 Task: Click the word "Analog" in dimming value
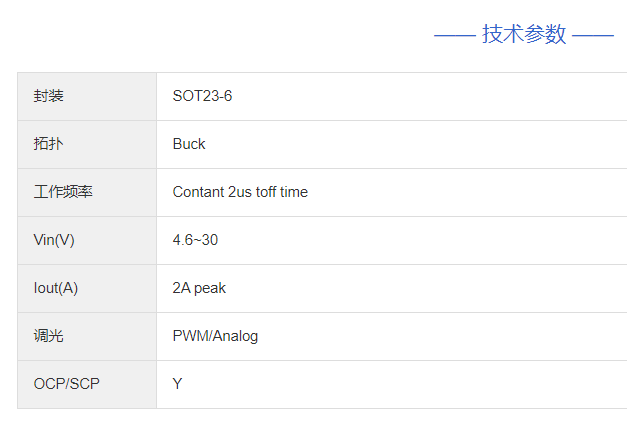pyautogui.click(x=235, y=336)
